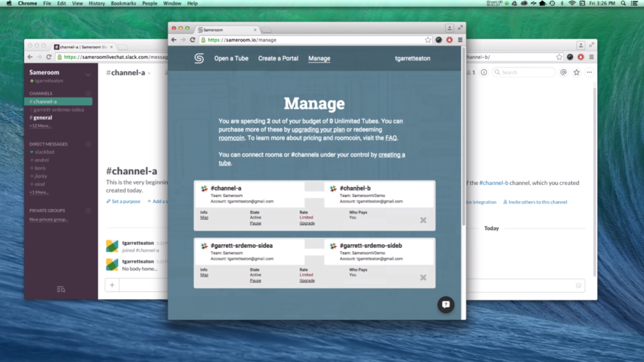Open the FAQ link

click(x=391, y=138)
